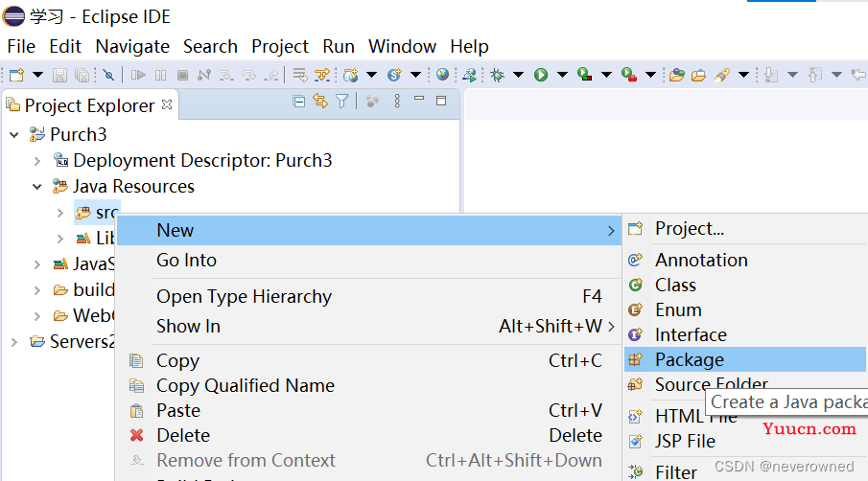
Task: Open dropdown next to Coverage icon
Action: coord(607,75)
